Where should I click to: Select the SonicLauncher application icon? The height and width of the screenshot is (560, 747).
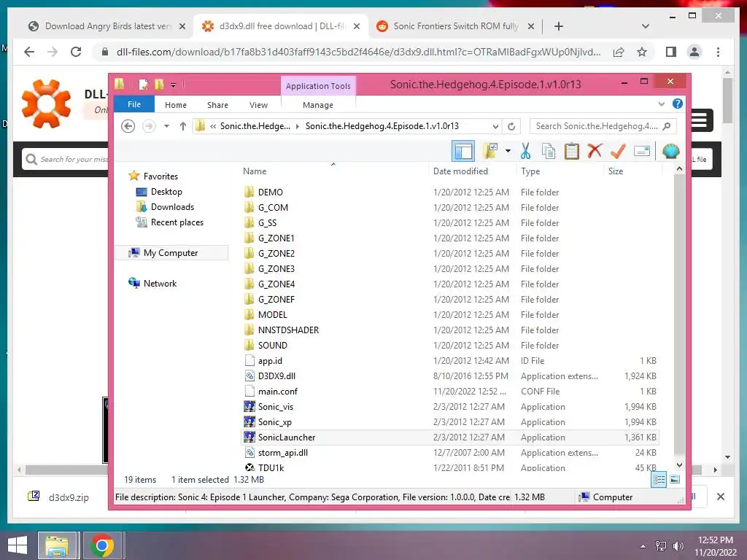249,437
